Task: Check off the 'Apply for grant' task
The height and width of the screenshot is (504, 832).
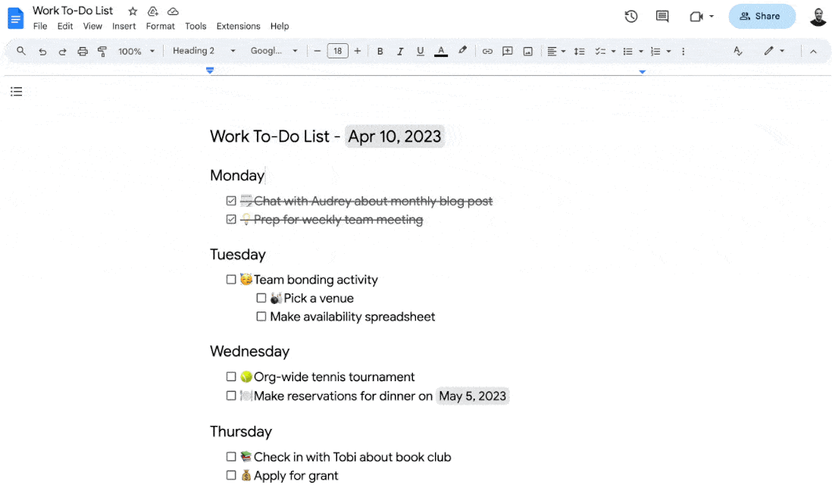Action: coord(230,475)
